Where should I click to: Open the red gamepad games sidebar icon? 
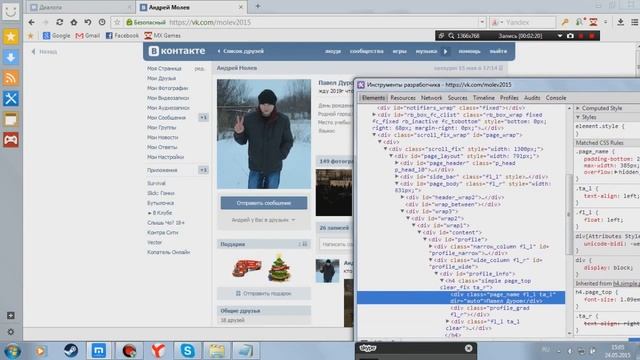[x=11, y=140]
